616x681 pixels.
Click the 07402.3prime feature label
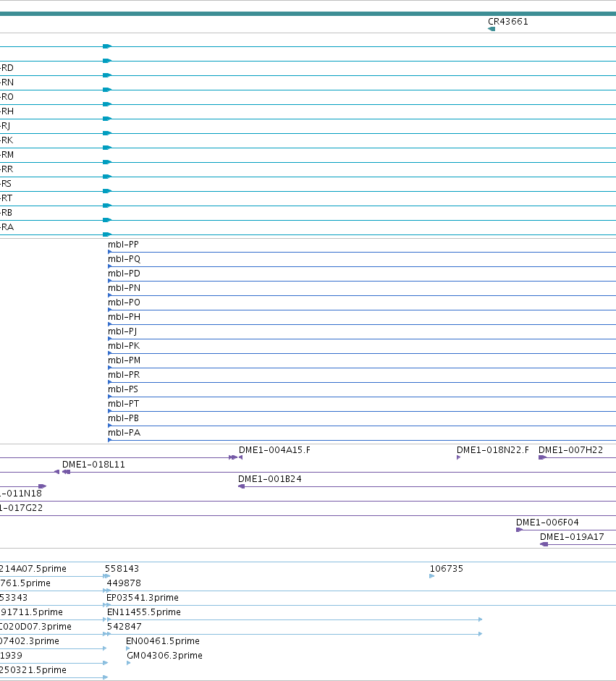(30, 640)
